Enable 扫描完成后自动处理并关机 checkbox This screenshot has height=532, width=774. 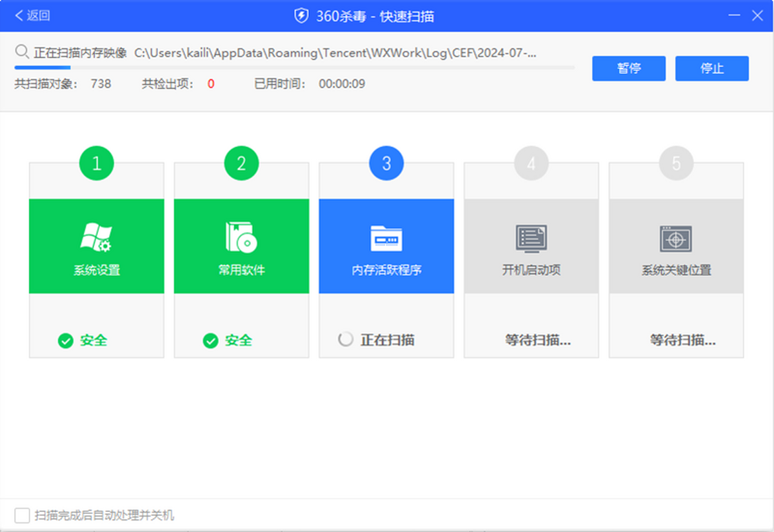pos(22,515)
